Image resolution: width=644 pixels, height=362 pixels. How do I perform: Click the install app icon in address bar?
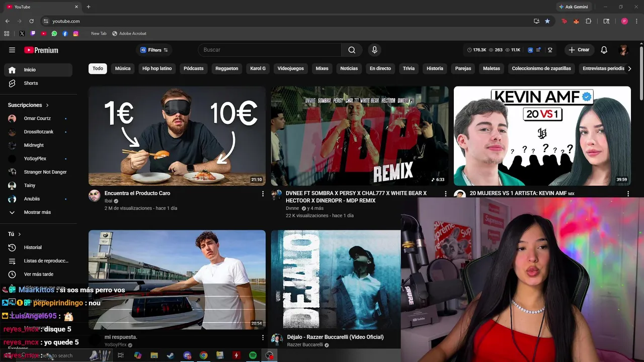(536, 21)
